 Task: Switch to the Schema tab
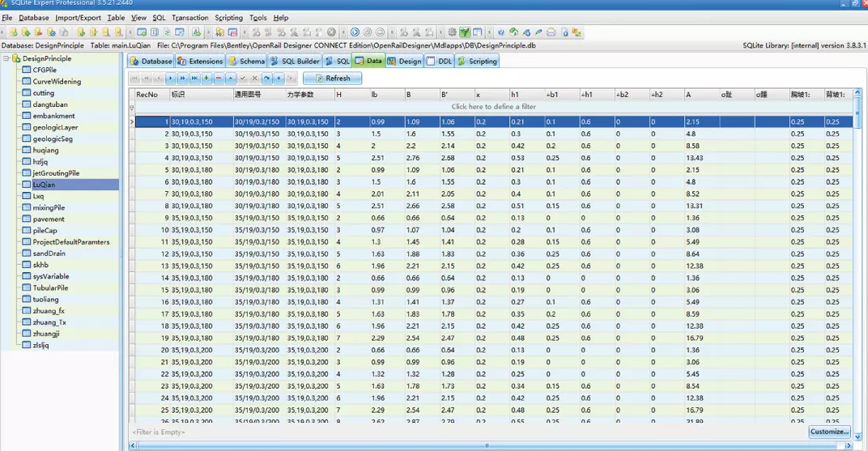tap(247, 61)
